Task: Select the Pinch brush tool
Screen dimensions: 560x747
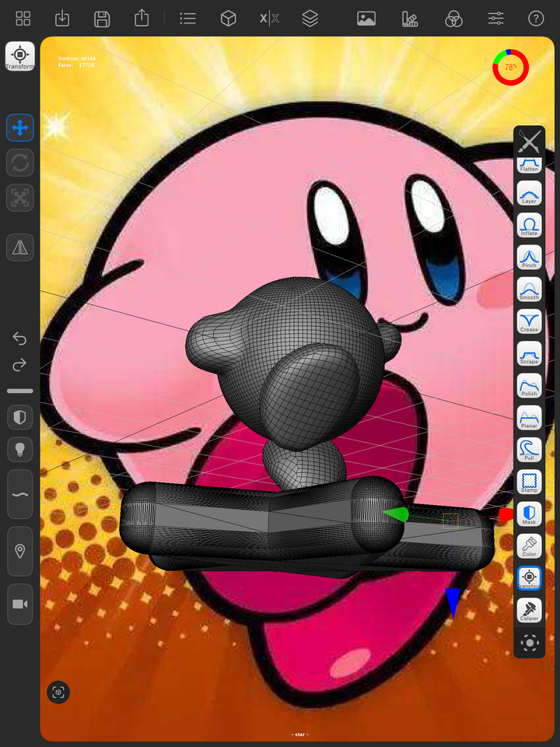Action: tap(529, 257)
